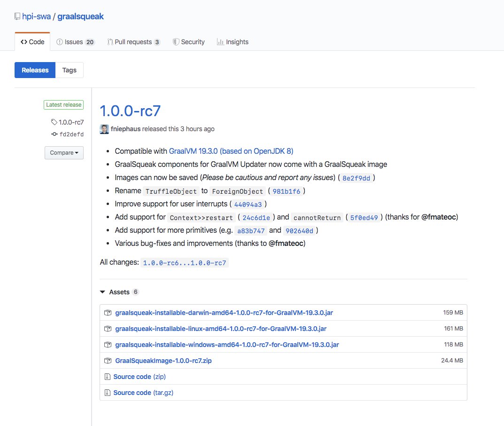Open the Code tab
The width and height of the screenshot is (504, 426).
point(32,42)
